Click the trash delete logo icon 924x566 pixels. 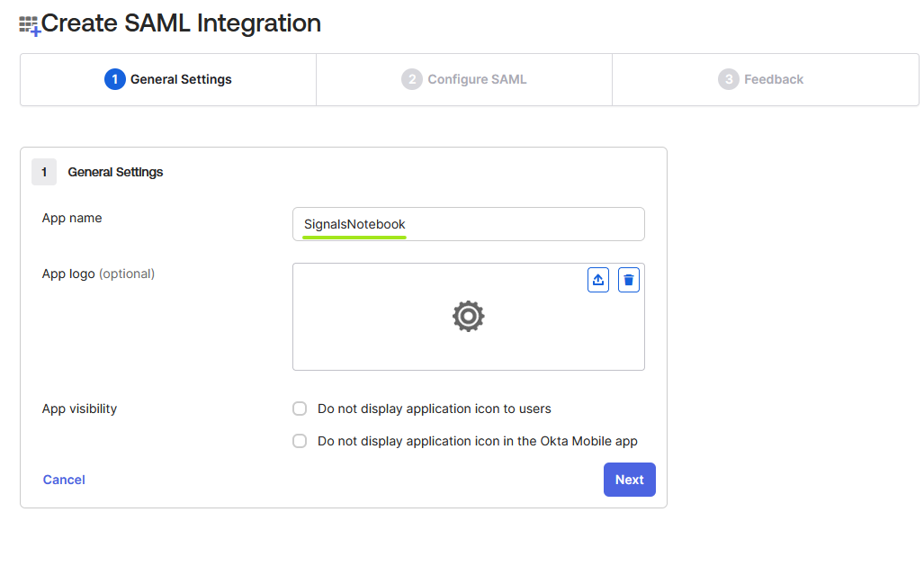(x=629, y=280)
